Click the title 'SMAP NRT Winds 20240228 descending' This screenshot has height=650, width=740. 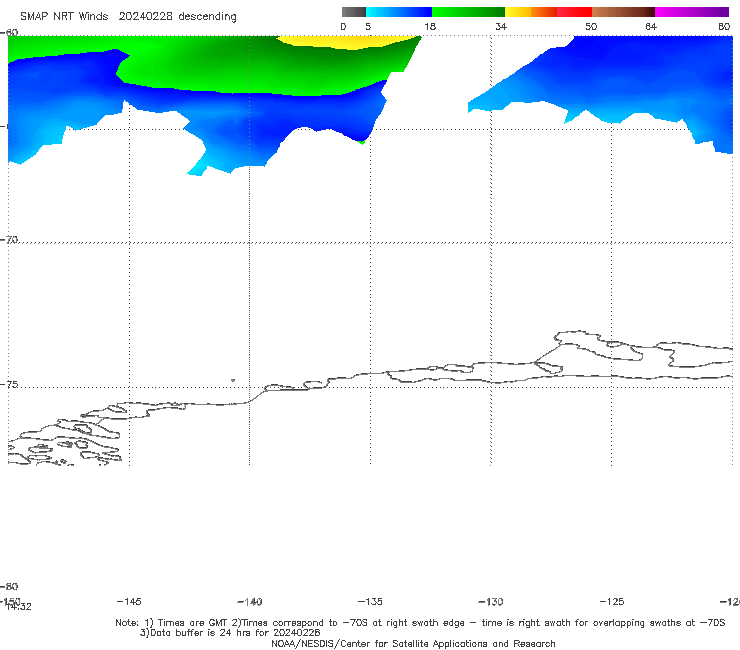point(128,17)
